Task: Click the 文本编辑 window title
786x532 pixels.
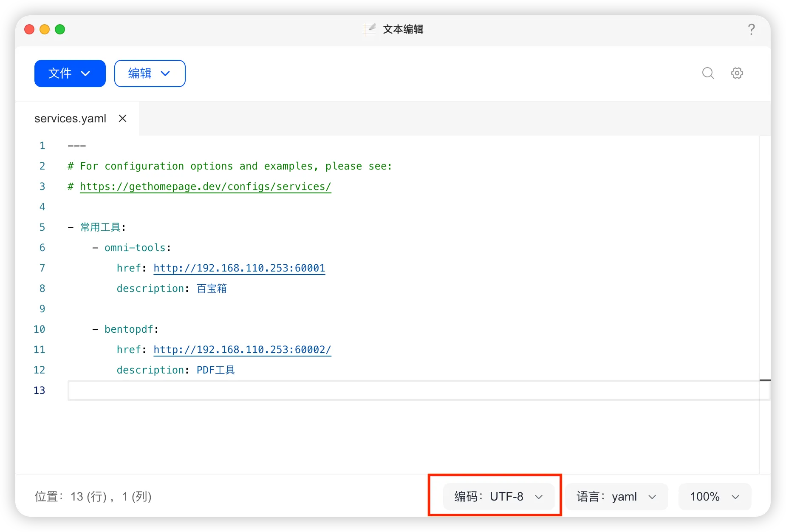Action: pos(403,29)
